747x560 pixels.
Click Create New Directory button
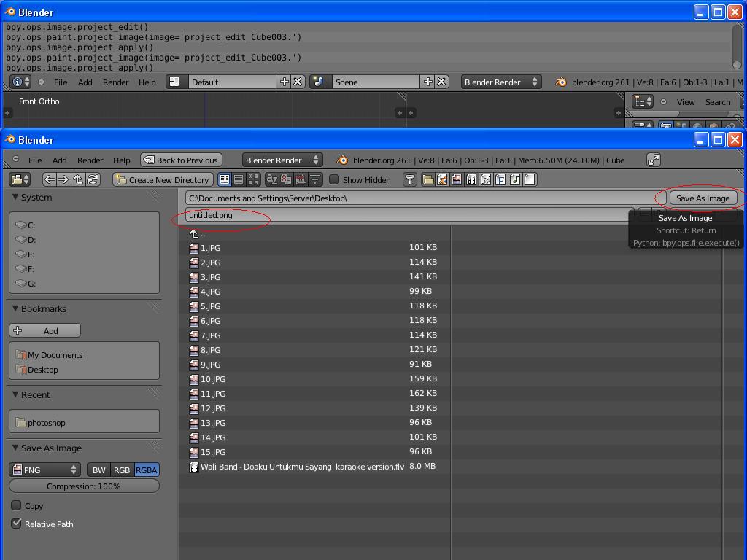tap(163, 179)
